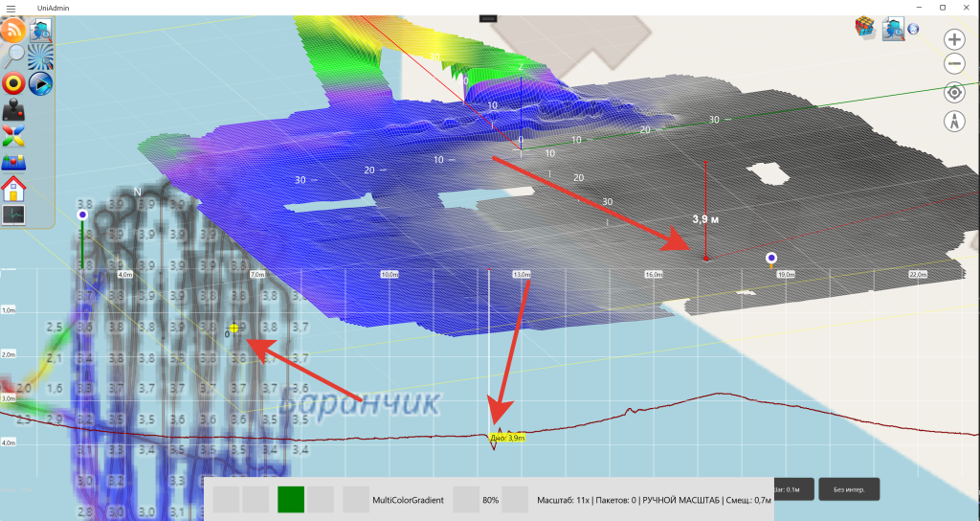The image size is (980, 521).
Task: Open the hamburger menu next to UniAdmin
Action: click(x=11, y=8)
